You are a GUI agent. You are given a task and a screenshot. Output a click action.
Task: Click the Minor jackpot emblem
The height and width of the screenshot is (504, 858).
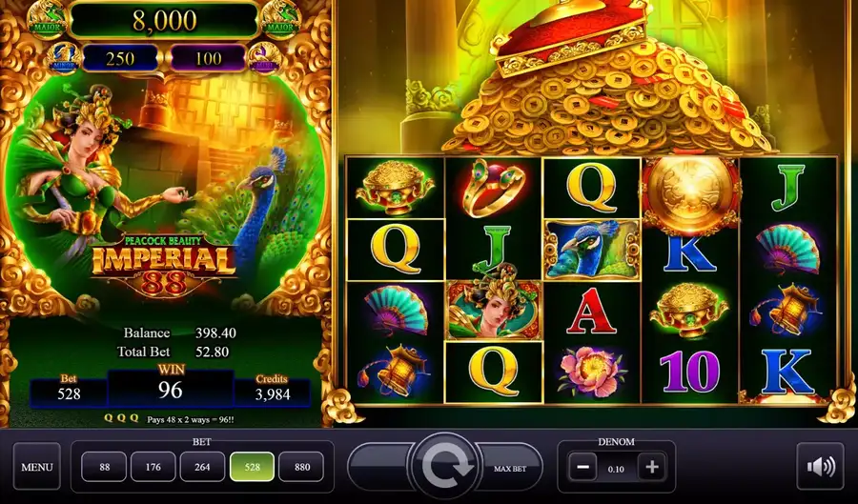coord(64,57)
